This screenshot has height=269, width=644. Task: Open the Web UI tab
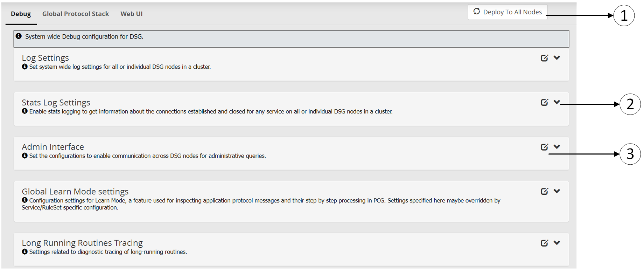tap(132, 14)
